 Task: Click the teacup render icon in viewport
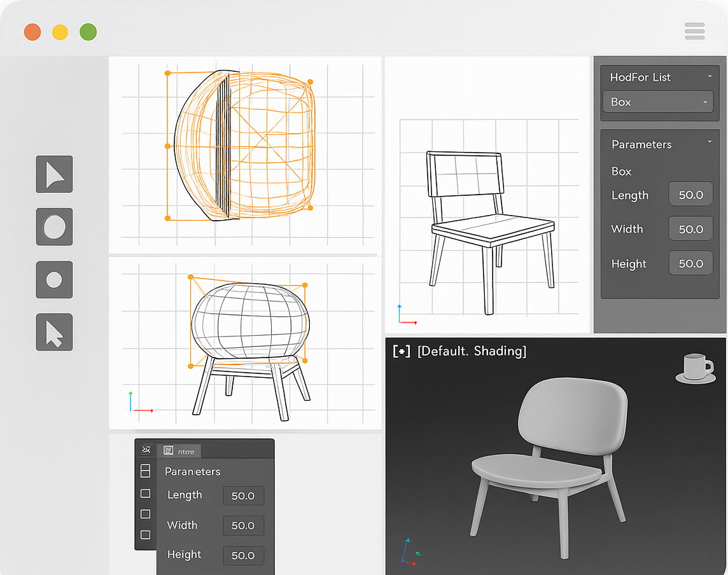click(695, 369)
